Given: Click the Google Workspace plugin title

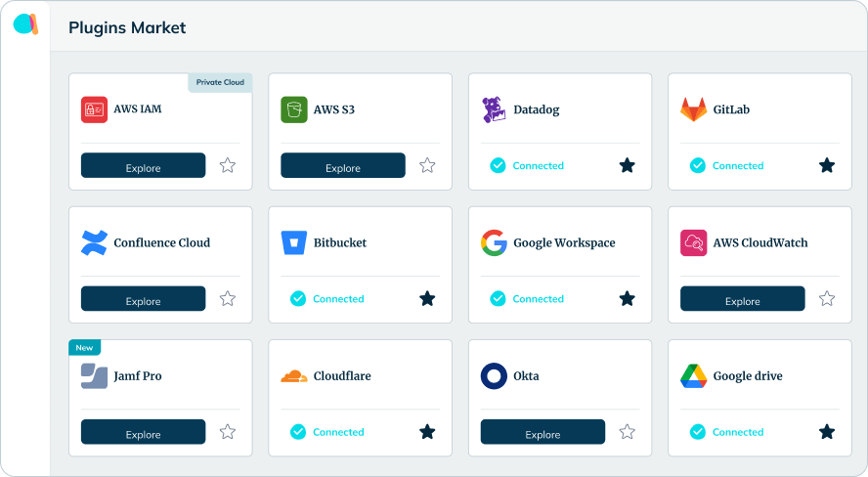Looking at the screenshot, I should [564, 243].
